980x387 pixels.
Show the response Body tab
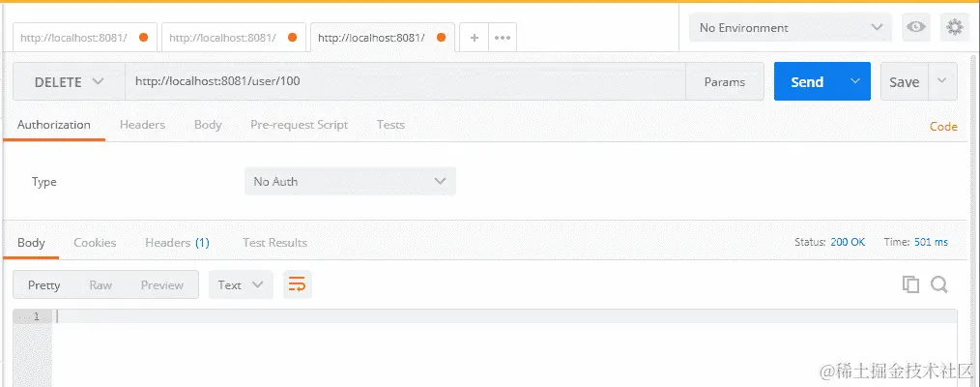point(31,243)
